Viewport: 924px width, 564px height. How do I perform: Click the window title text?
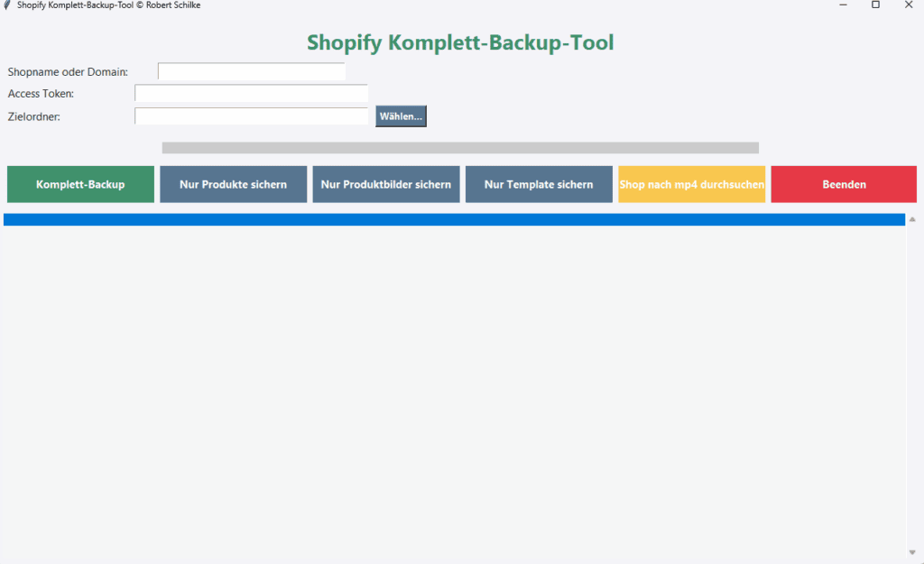(108, 5)
